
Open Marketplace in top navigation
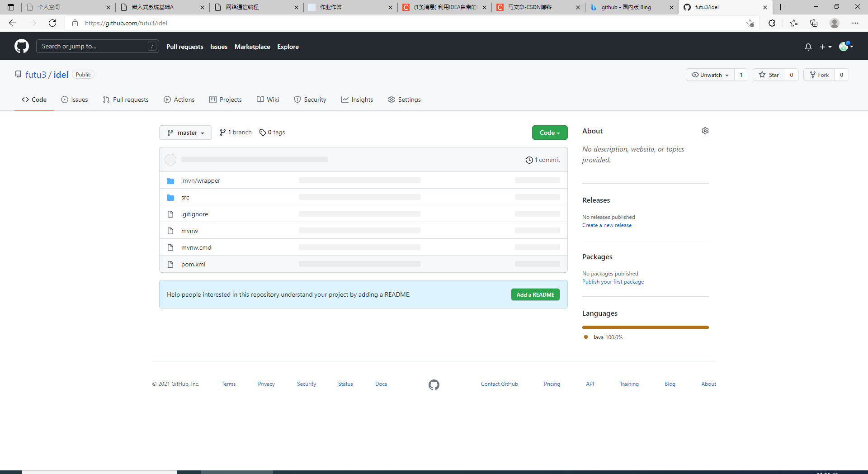pyautogui.click(x=252, y=47)
